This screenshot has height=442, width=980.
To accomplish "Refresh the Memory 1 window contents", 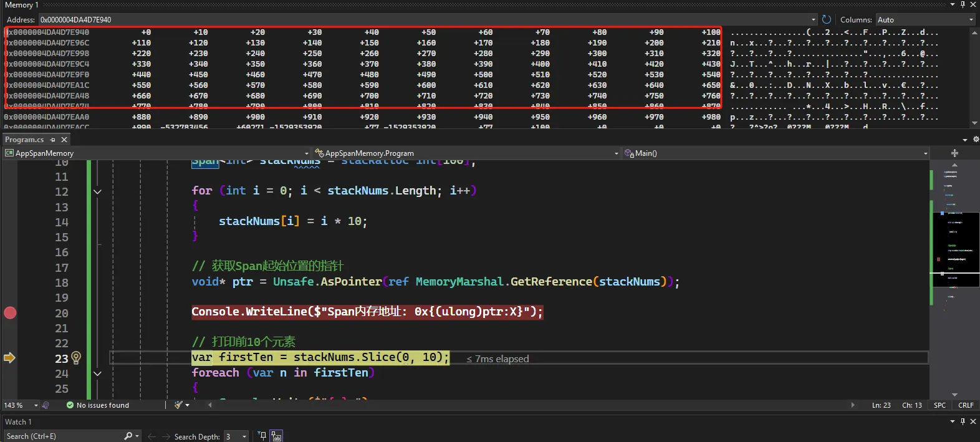I will tap(827, 19).
